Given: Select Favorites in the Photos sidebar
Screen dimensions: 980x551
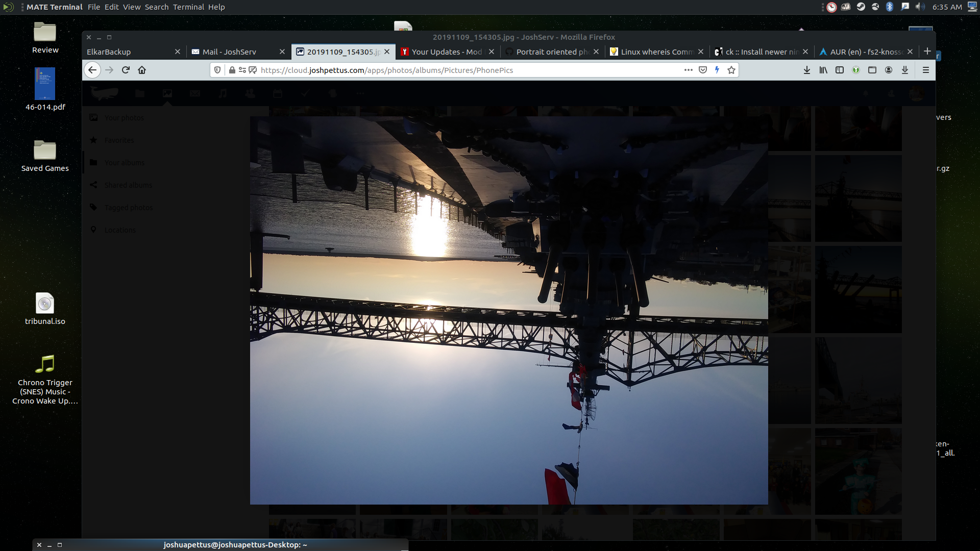Looking at the screenshot, I should tap(119, 140).
